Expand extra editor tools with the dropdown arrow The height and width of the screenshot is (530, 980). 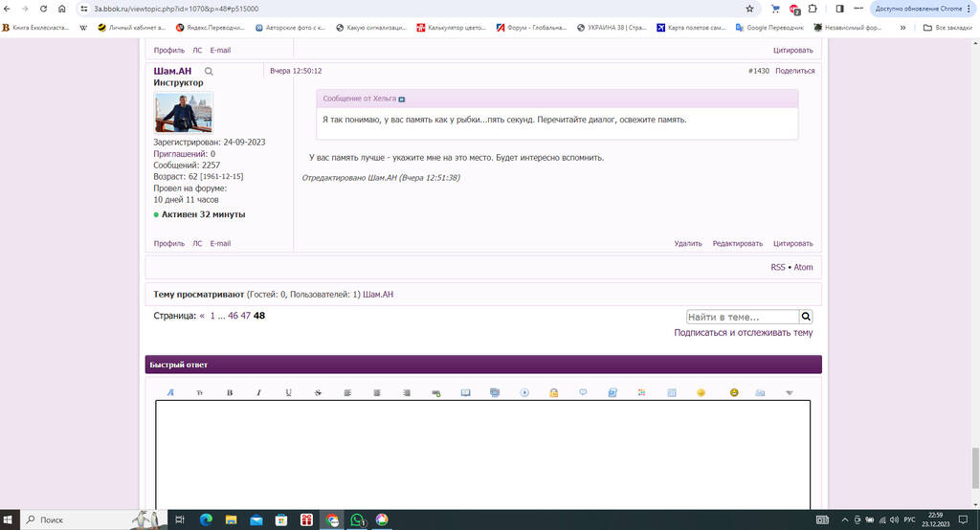(790, 392)
